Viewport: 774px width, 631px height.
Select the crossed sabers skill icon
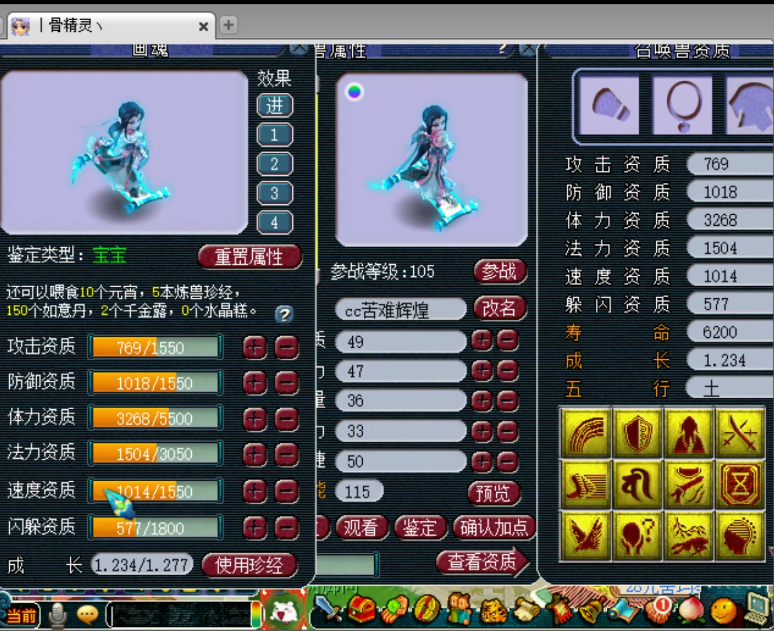(x=740, y=434)
